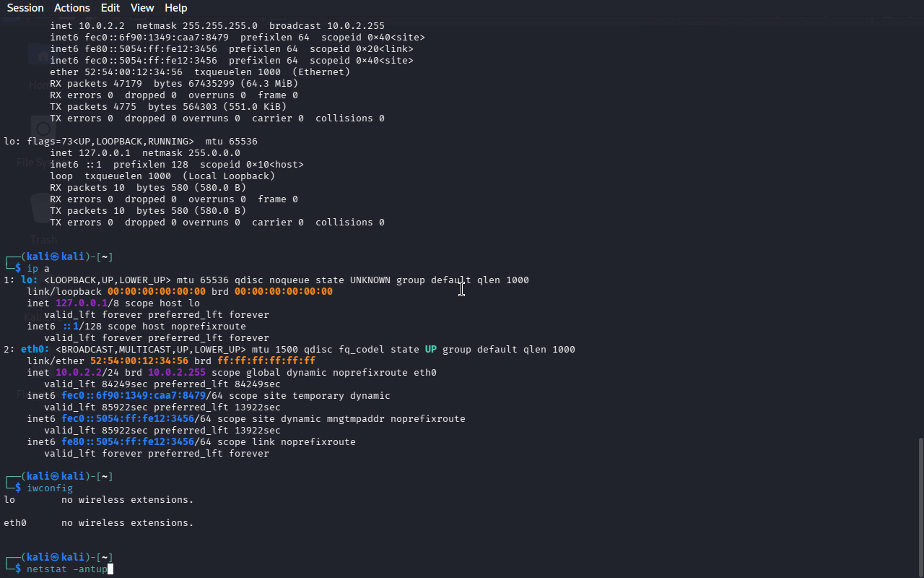Open the Session menu
The height and width of the screenshot is (578, 924).
(25, 8)
